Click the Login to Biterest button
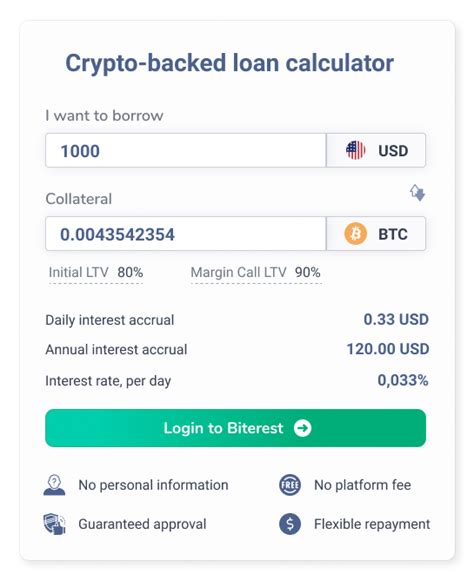This screenshot has width=474, height=580. (235, 428)
